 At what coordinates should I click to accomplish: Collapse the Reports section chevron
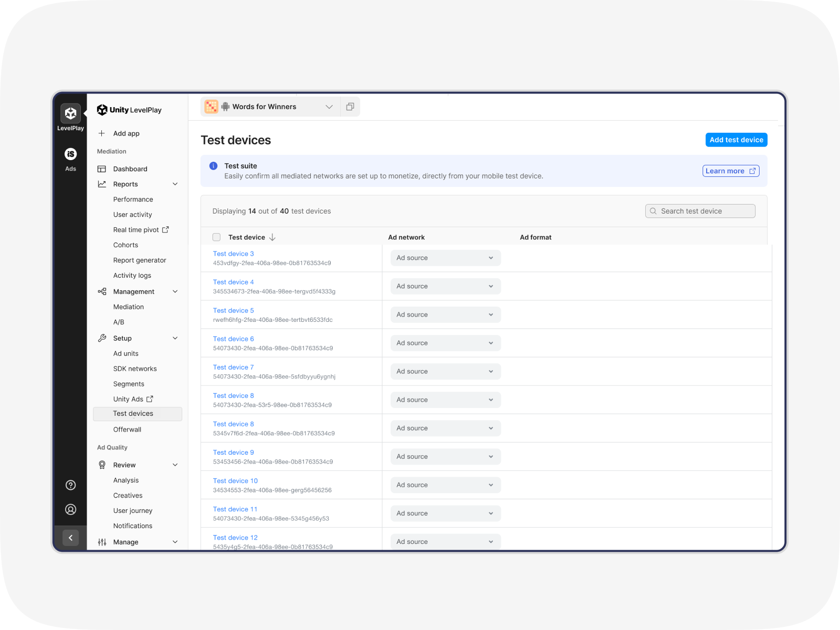175,184
